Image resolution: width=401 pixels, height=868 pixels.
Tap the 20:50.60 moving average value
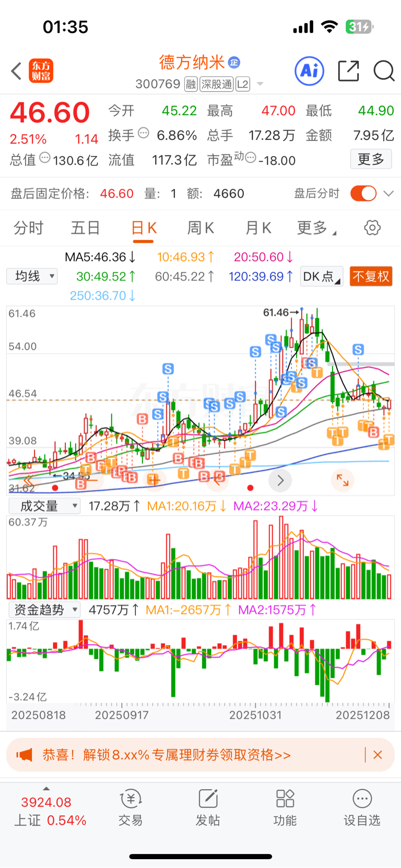click(264, 257)
